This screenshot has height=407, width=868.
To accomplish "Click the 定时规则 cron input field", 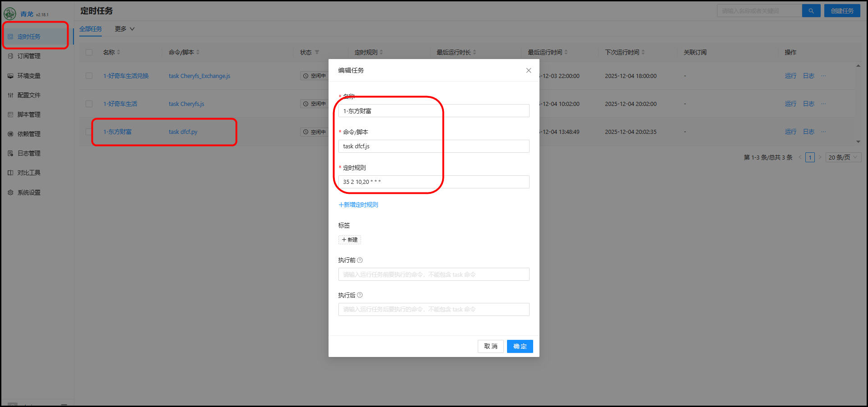I will [434, 182].
